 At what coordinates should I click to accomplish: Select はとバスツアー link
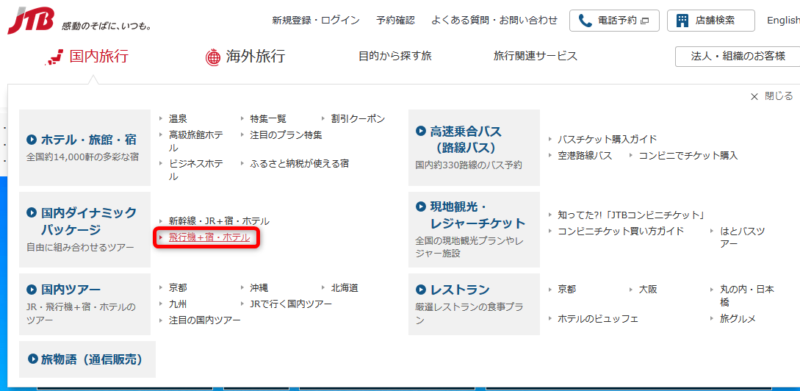click(x=742, y=237)
